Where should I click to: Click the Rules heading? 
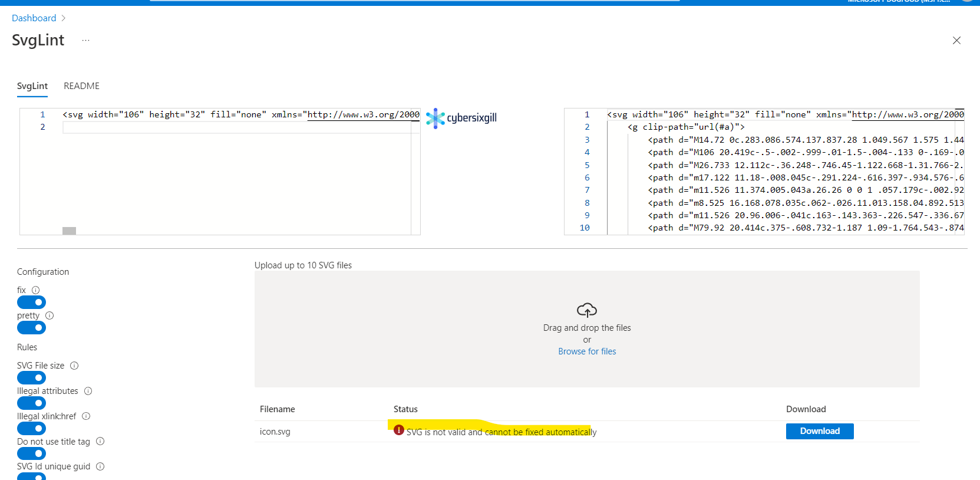coord(27,347)
